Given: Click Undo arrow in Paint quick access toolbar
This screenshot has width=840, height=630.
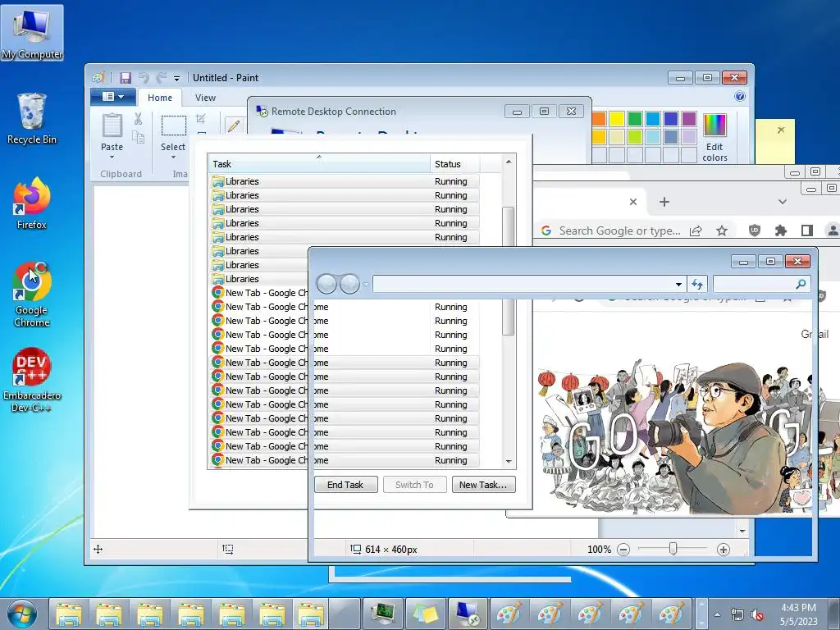Looking at the screenshot, I should point(144,78).
